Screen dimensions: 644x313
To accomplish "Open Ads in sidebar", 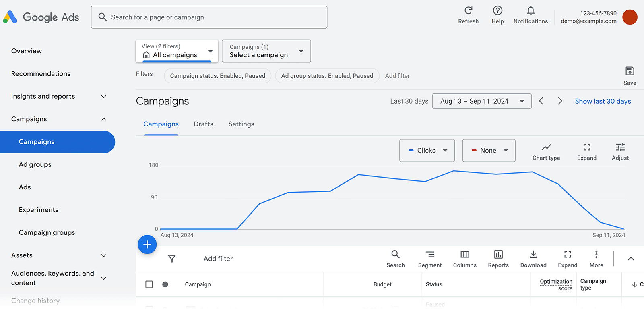I will pos(25,187).
